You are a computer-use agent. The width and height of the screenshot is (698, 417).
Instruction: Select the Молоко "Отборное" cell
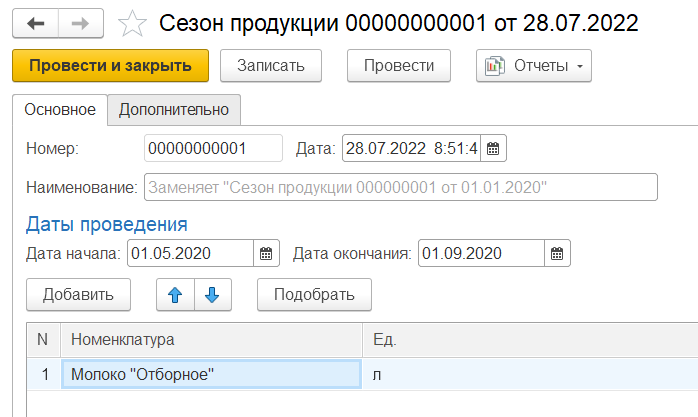[x=210, y=374]
